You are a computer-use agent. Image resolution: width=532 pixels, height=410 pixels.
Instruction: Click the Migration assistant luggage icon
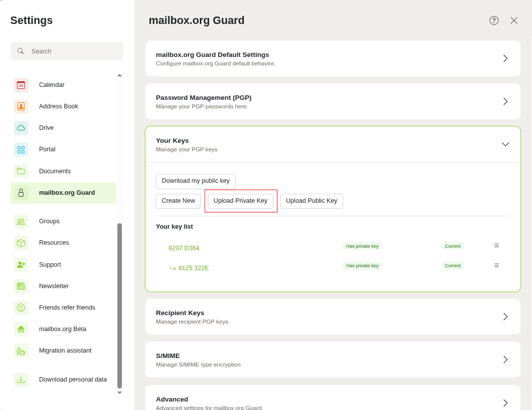tap(21, 351)
